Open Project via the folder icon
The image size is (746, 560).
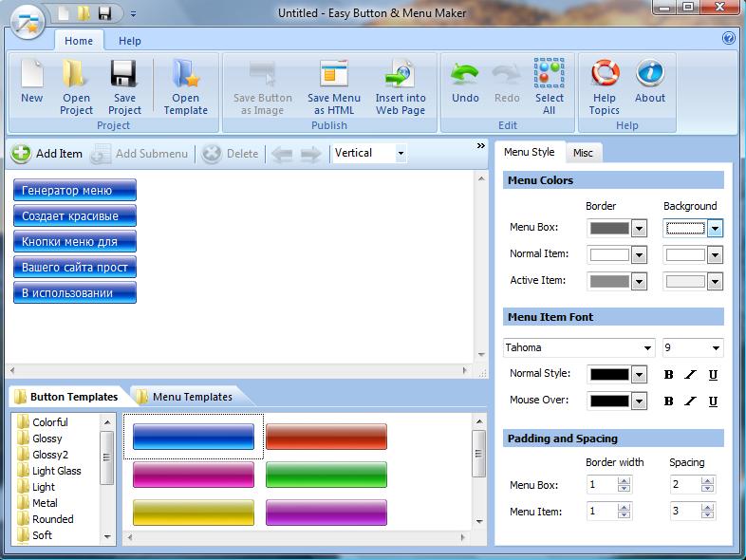pos(76,86)
